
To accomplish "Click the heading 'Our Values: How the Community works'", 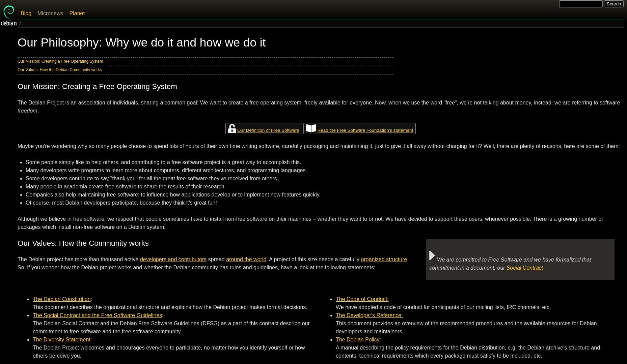I will coord(83,243).
